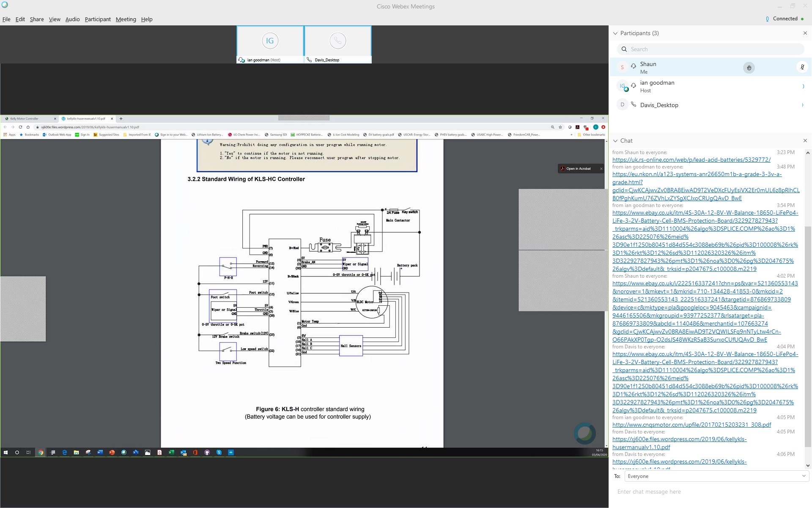
Task: Click the phone icon beside Davis_Desktop
Action: pyautogui.click(x=634, y=105)
